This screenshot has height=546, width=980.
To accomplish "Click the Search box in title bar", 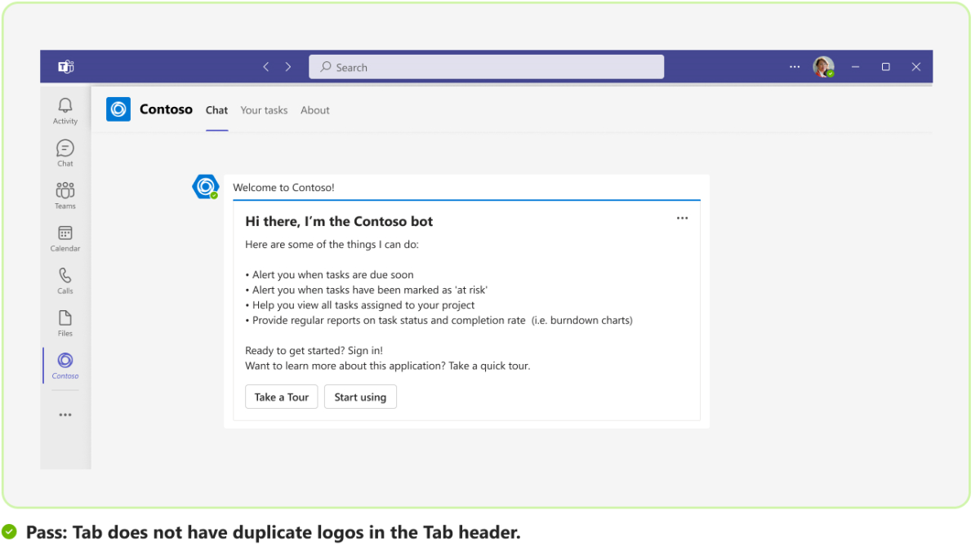I will 486,67.
